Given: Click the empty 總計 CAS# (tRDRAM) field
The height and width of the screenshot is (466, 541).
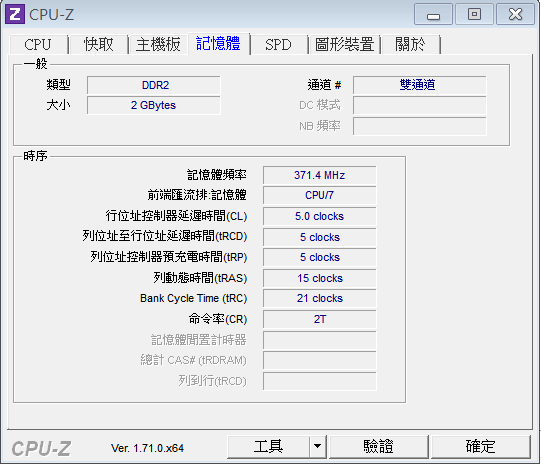Looking at the screenshot, I should click(x=319, y=360).
